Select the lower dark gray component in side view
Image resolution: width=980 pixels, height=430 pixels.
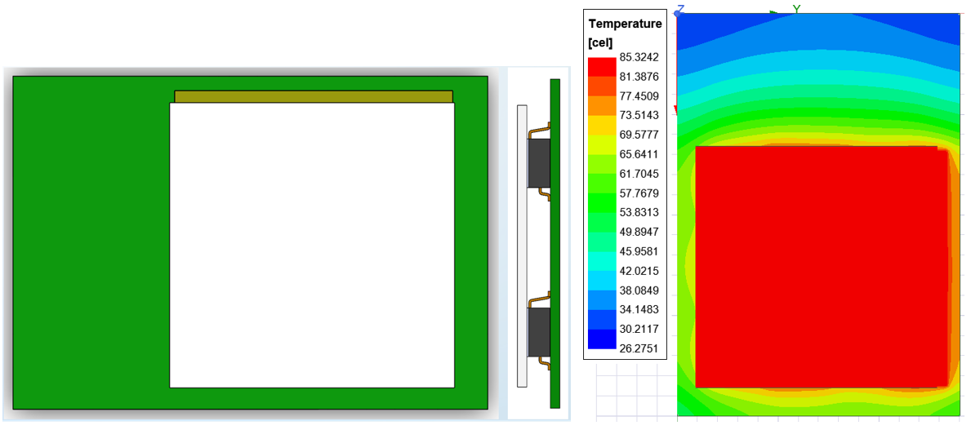coord(538,331)
